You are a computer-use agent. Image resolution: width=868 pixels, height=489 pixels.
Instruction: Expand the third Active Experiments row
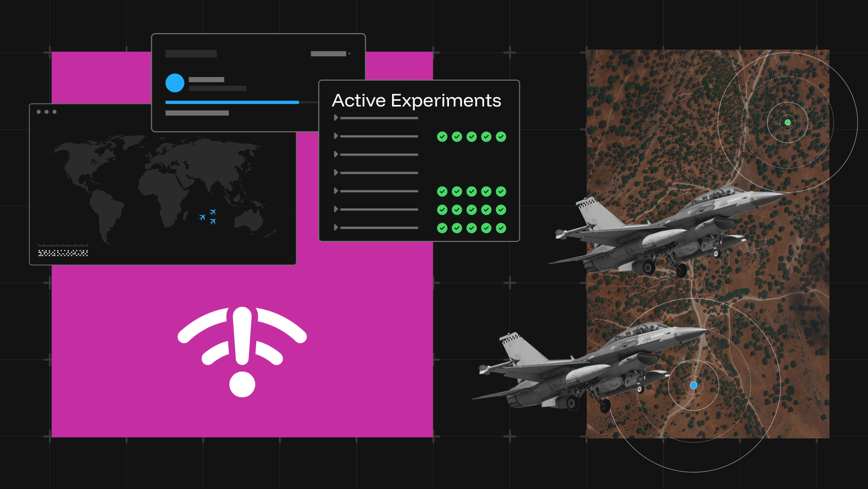336,155
